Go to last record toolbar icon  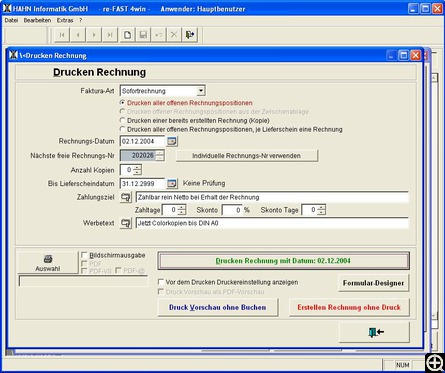[x=110, y=35]
